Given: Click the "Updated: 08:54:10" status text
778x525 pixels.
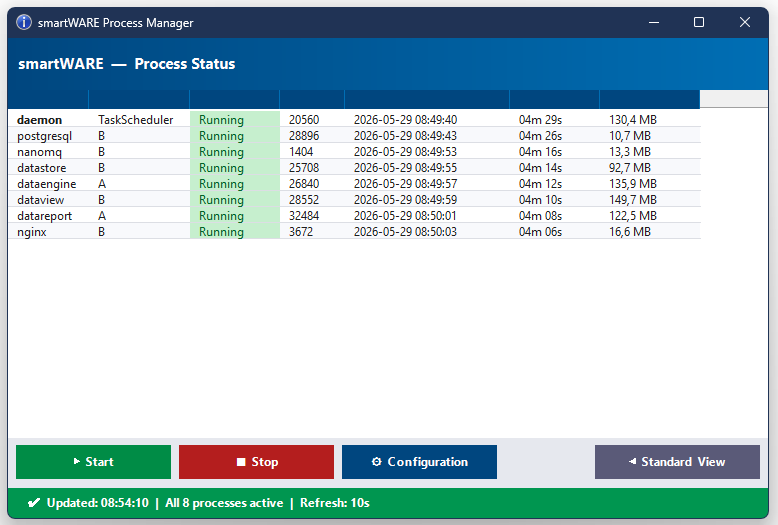Looking at the screenshot, I should point(98,503).
